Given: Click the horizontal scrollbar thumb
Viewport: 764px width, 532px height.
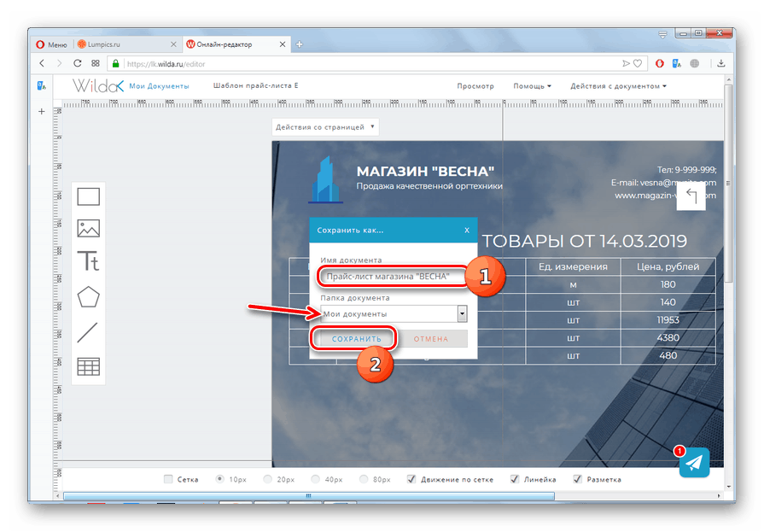Looking at the screenshot, I should (x=308, y=496).
